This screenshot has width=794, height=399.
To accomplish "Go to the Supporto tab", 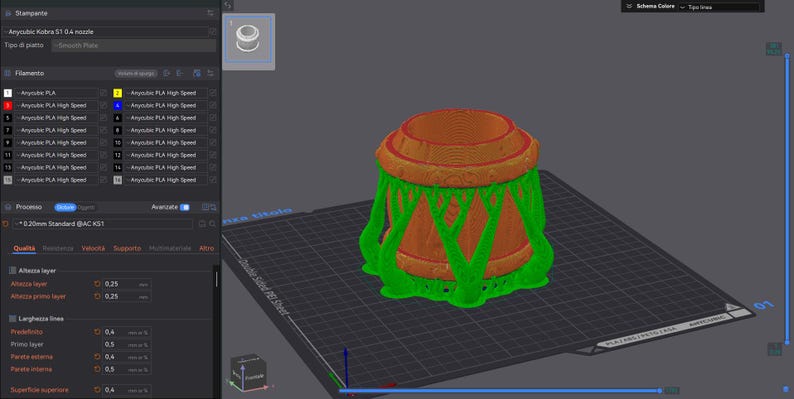I will pyautogui.click(x=127, y=248).
